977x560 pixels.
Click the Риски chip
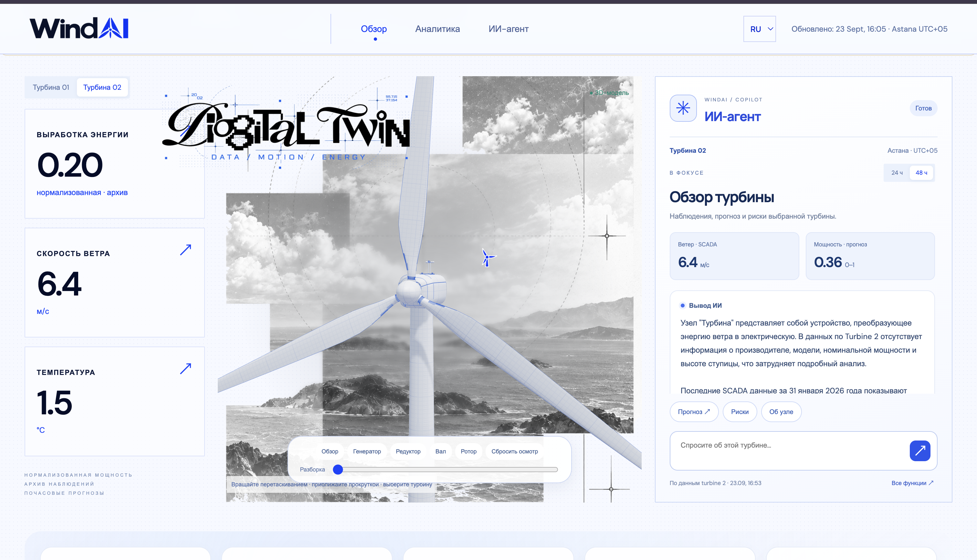point(740,411)
